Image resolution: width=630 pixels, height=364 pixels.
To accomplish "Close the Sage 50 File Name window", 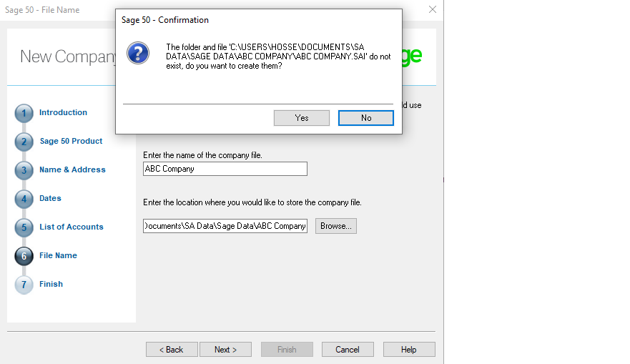I will click(433, 9).
